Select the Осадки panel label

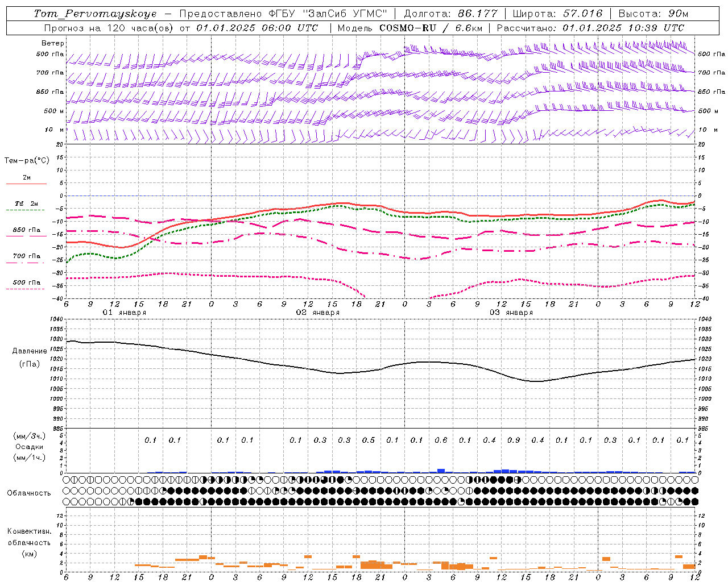tap(29, 447)
